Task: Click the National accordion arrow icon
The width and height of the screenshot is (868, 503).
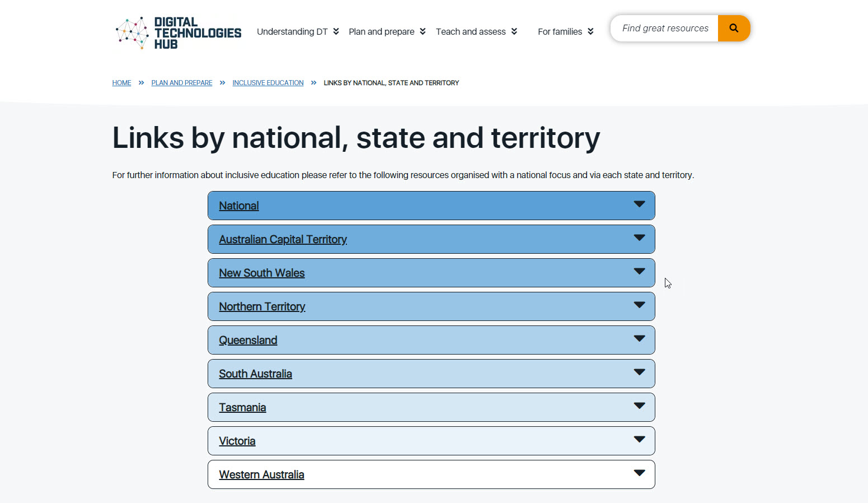Action: click(x=639, y=204)
